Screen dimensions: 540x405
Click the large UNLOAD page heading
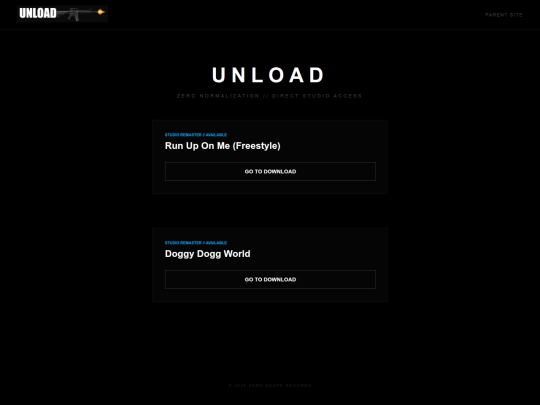click(x=269, y=75)
